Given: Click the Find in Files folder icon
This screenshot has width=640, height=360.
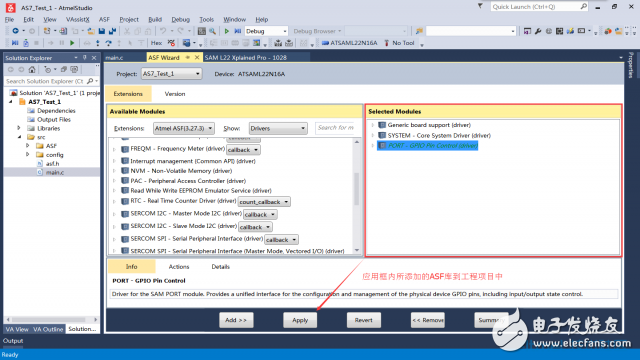Looking at the screenshot, I should click(x=419, y=31).
